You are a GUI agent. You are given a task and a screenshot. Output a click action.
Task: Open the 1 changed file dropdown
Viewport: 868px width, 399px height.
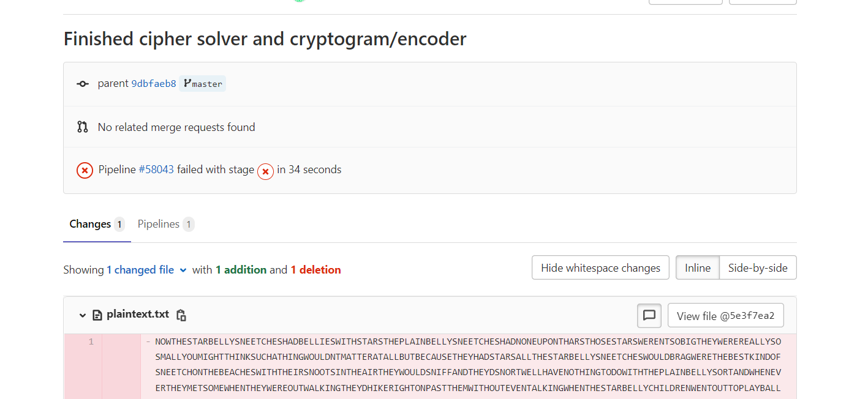[x=147, y=270]
